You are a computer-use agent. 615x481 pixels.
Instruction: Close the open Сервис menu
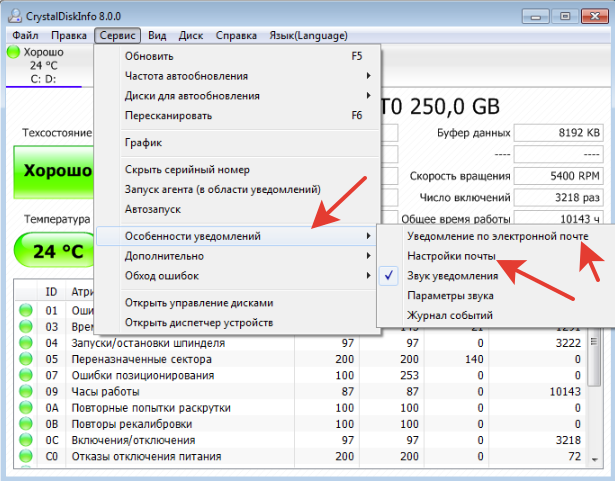click(x=117, y=35)
